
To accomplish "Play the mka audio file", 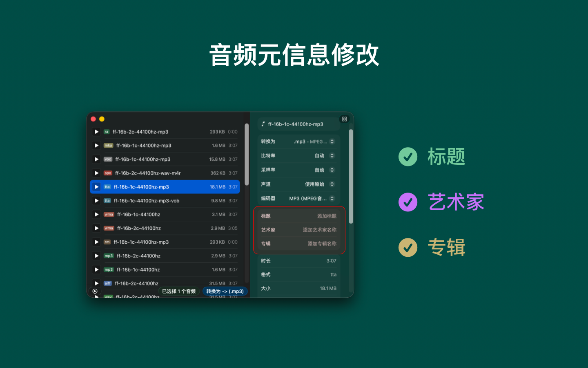I will (96, 146).
